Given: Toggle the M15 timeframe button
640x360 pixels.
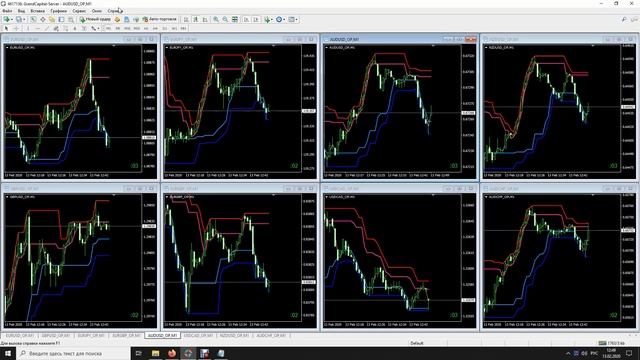Looking at the screenshot, I should (x=127, y=28).
